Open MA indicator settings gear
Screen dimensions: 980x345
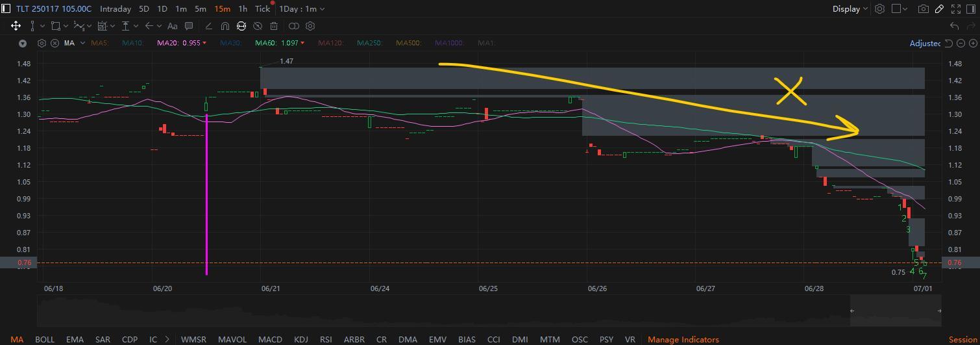point(42,43)
